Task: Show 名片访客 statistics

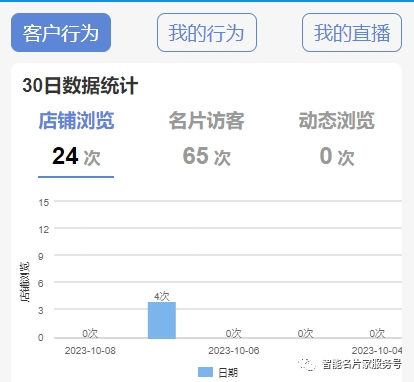Action: coord(206,120)
